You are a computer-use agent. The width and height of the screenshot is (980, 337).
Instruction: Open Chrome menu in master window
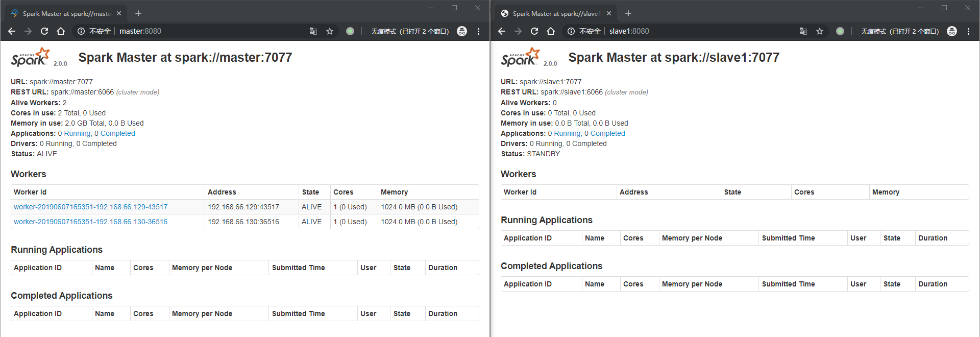478,31
